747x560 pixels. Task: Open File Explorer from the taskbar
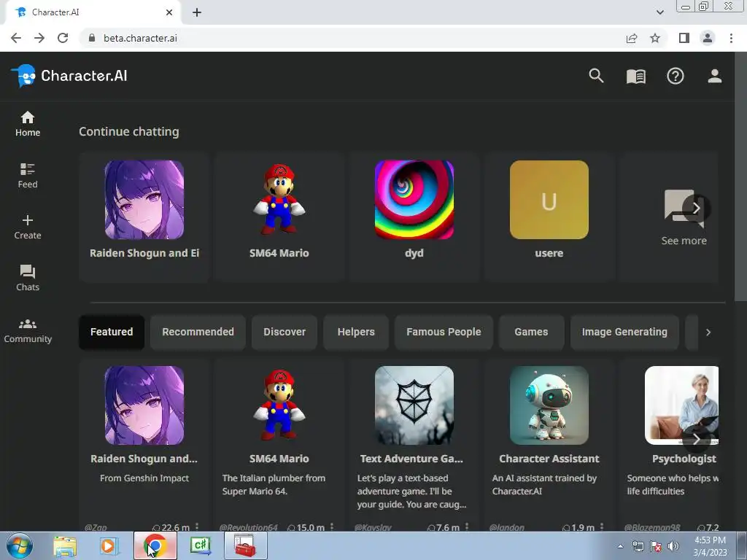(x=65, y=546)
